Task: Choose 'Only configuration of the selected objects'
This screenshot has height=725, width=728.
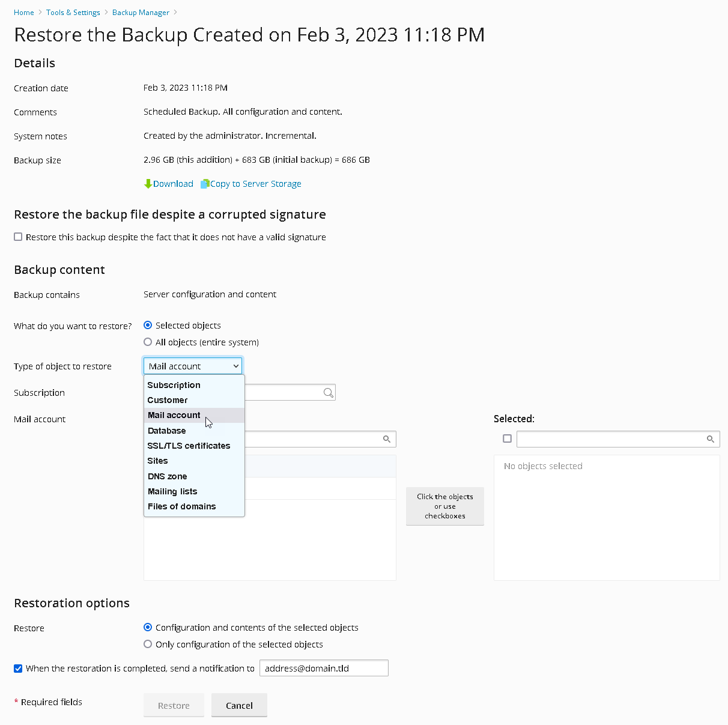Action: click(x=148, y=644)
